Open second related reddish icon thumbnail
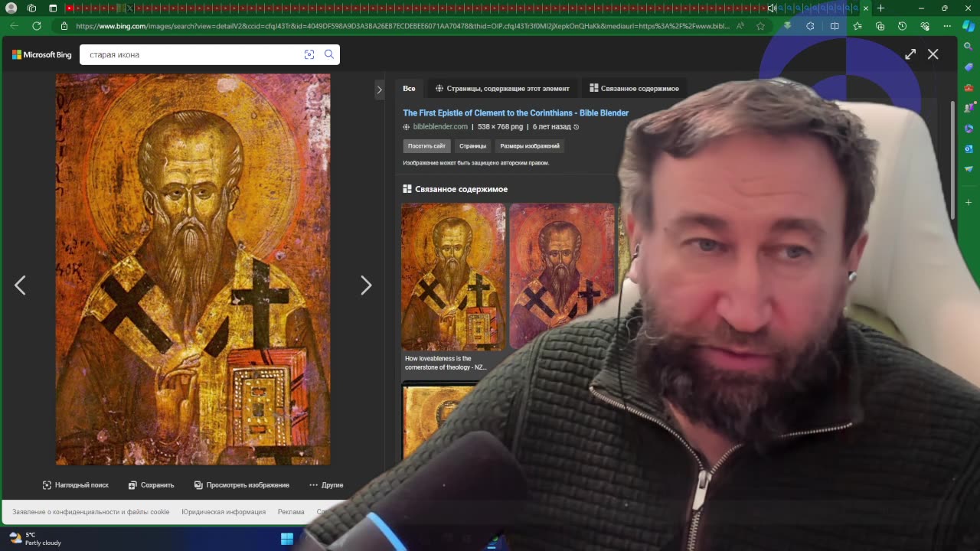The height and width of the screenshot is (551, 980). (562, 276)
